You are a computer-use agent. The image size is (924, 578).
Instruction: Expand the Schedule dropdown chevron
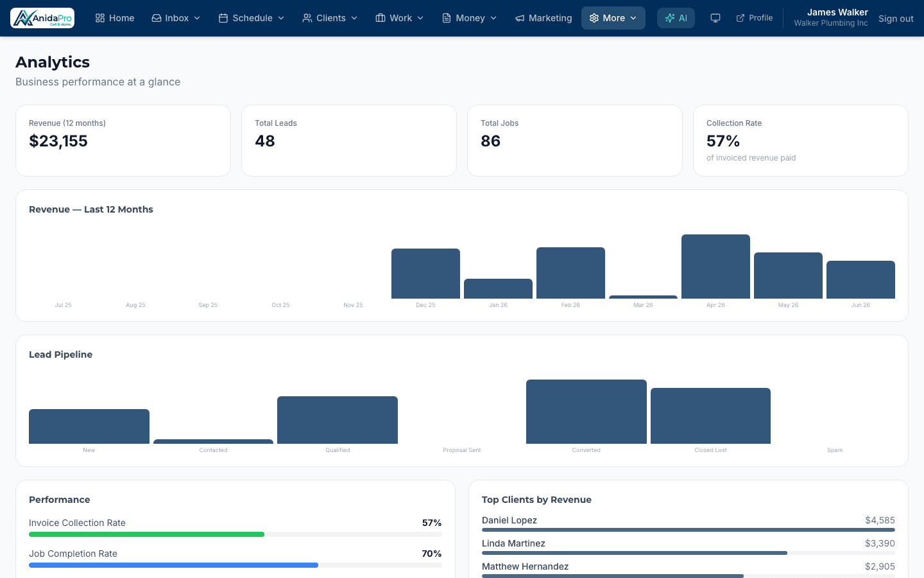click(x=281, y=18)
